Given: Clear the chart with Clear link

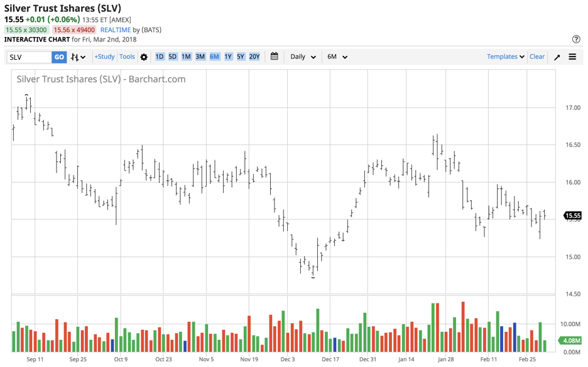Looking at the screenshot, I should (x=537, y=57).
